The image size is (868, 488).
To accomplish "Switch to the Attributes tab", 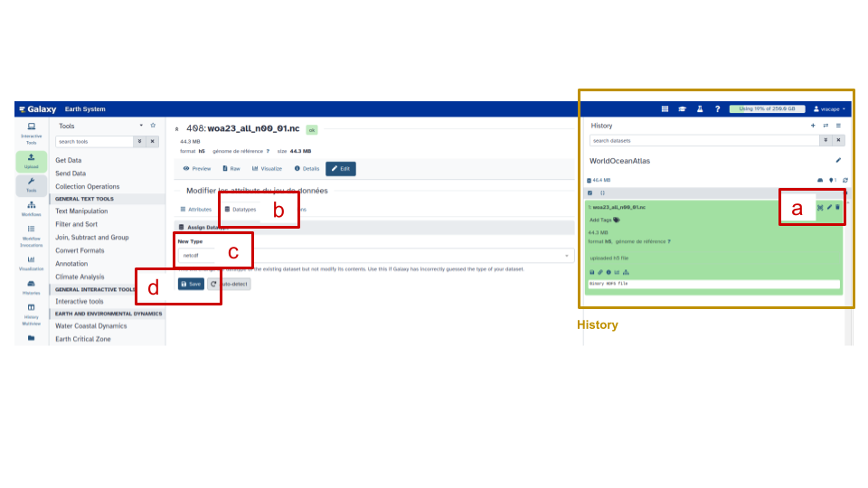I will coord(195,209).
